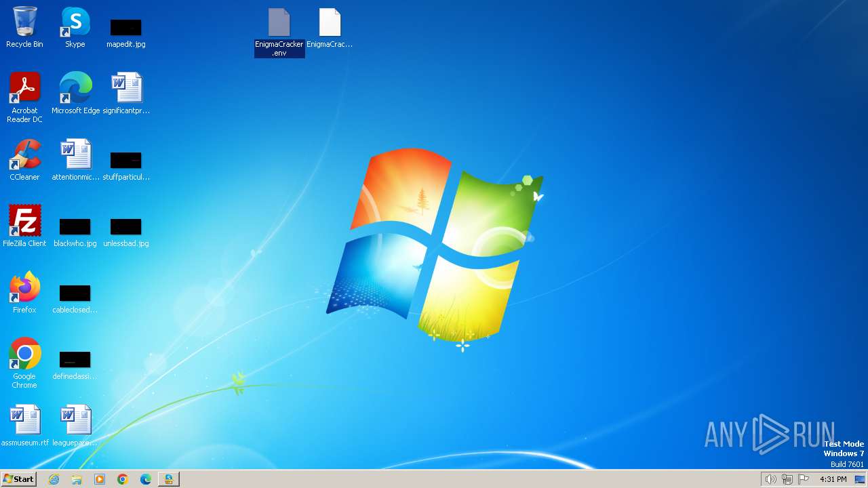This screenshot has height=488, width=868.
Task: Select the unlessbad.jpg image file
Action: (x=125, y=231)
